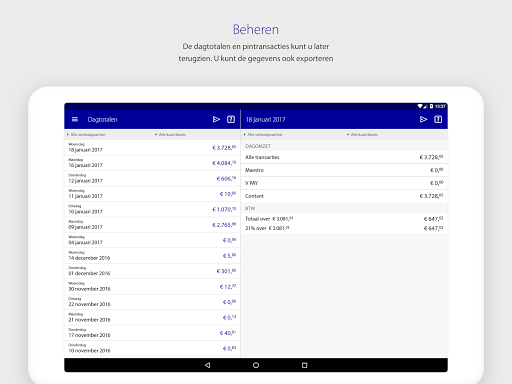The height and width of the screenshot is (384, 512).
Task: Click the BTW section header
Action: pos(250,208)
